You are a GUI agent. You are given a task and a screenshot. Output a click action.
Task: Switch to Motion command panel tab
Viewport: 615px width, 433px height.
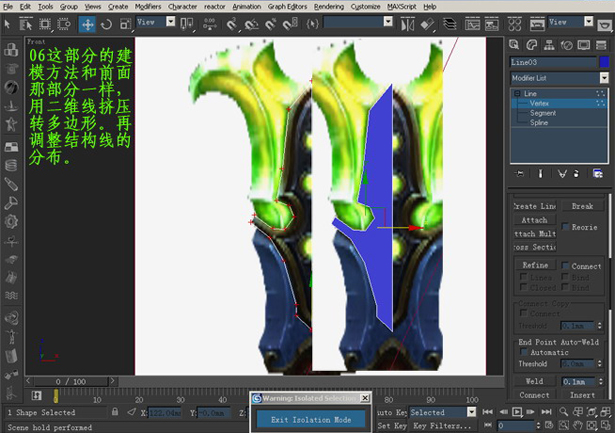pyautogui.click(x=566, y=45)
